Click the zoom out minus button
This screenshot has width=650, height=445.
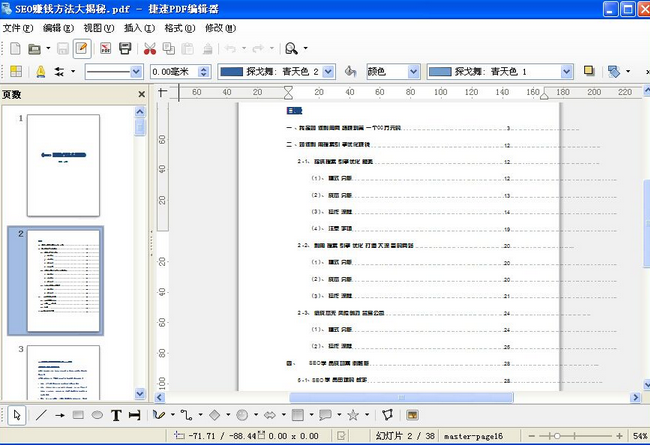coord(532,436)
